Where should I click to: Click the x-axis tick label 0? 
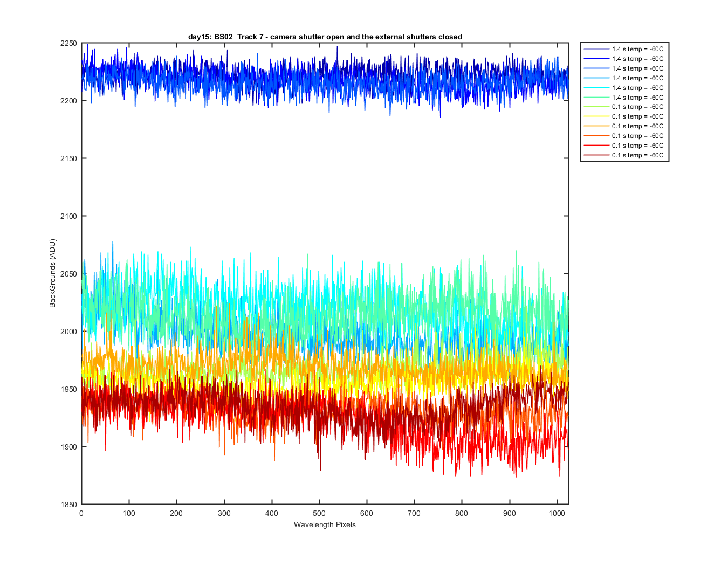(x=81, y=513)
